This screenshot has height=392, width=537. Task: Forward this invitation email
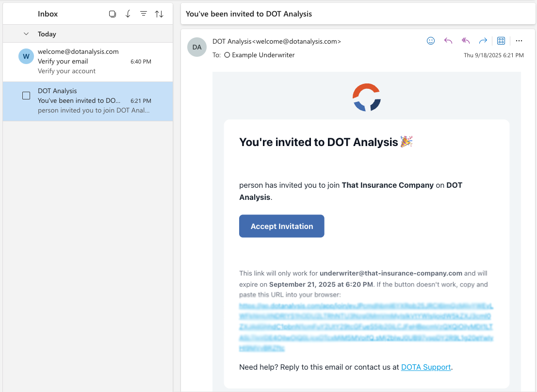click(x=483, y=41)
